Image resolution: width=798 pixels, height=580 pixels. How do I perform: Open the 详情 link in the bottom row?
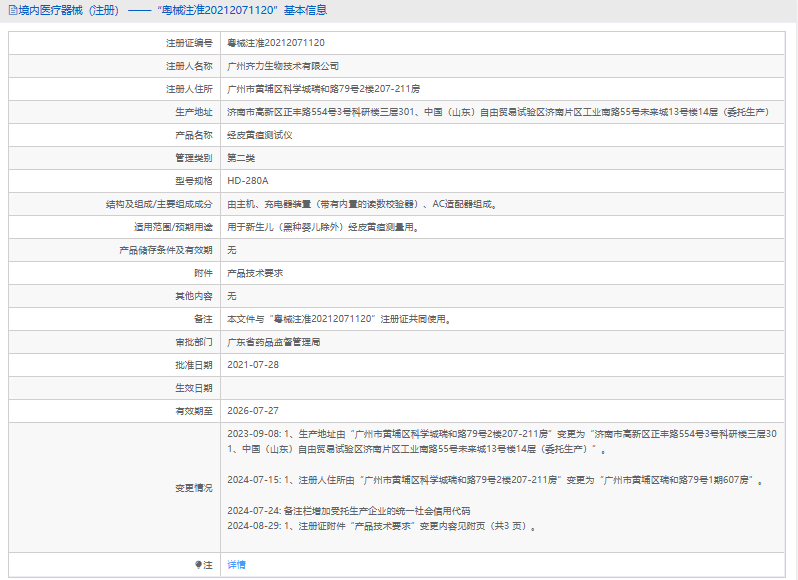pos(236,565)
